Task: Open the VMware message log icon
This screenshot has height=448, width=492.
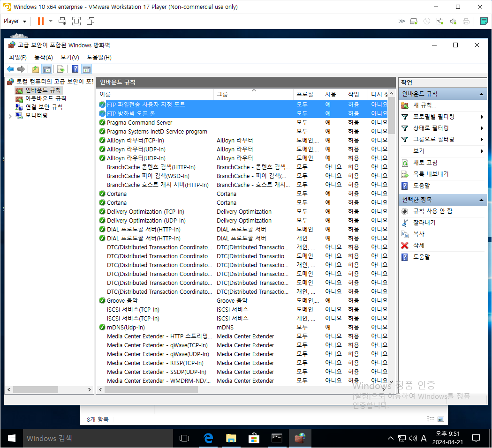Action: tap(484, 21)
